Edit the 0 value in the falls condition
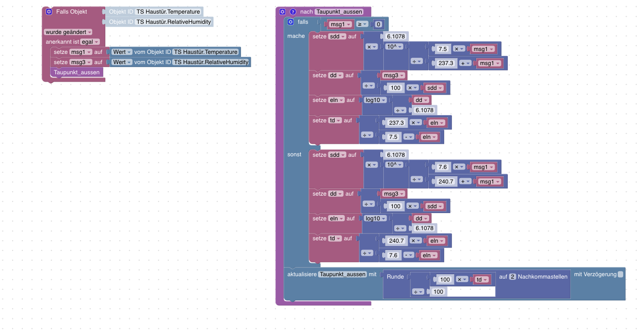 click(378, 24)
